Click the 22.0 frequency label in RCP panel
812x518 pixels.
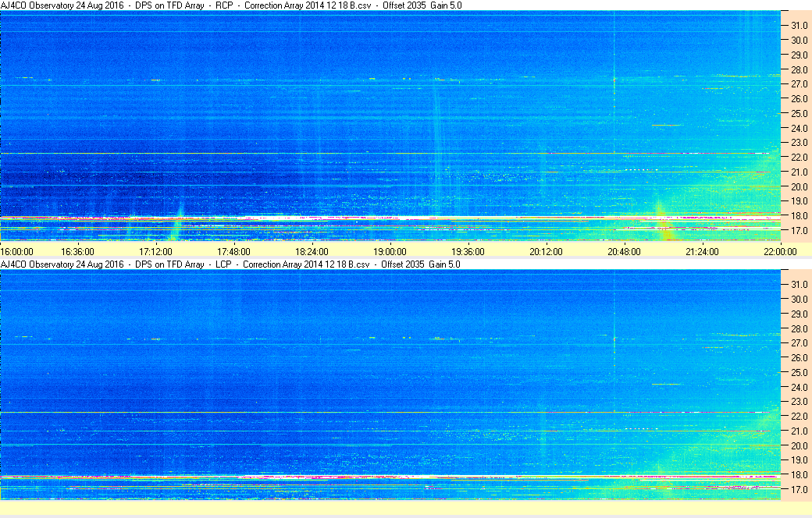[x=799, y=158]
